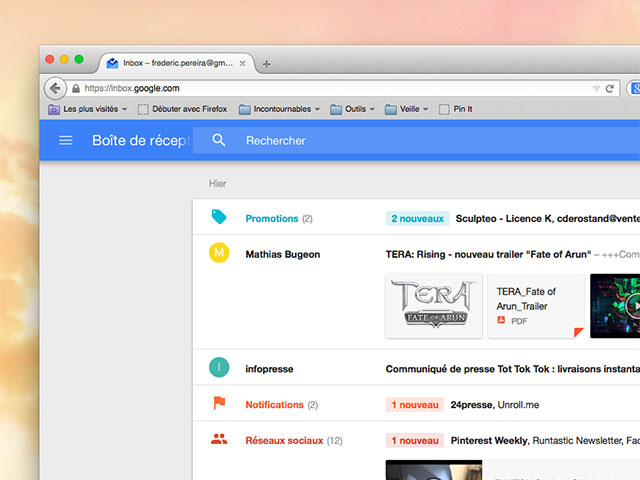Click the Promotions tag icon

(219, 217)
